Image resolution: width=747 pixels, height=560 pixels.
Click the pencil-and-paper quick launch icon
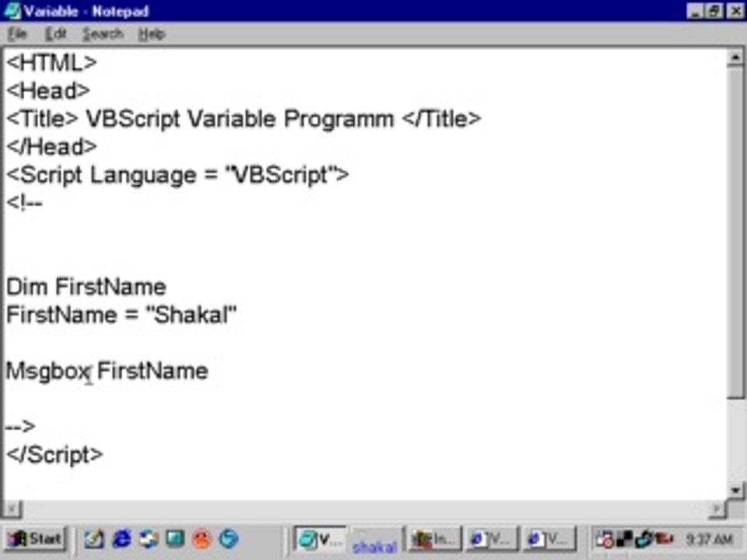tap(94, 539)
